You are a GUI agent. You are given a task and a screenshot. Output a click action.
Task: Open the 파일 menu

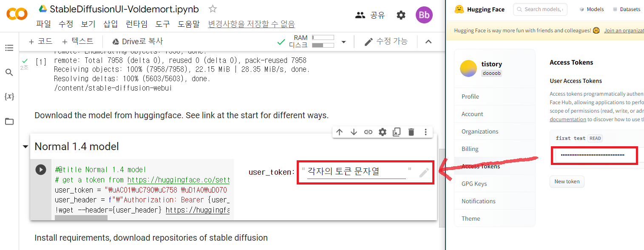point(43,24)
